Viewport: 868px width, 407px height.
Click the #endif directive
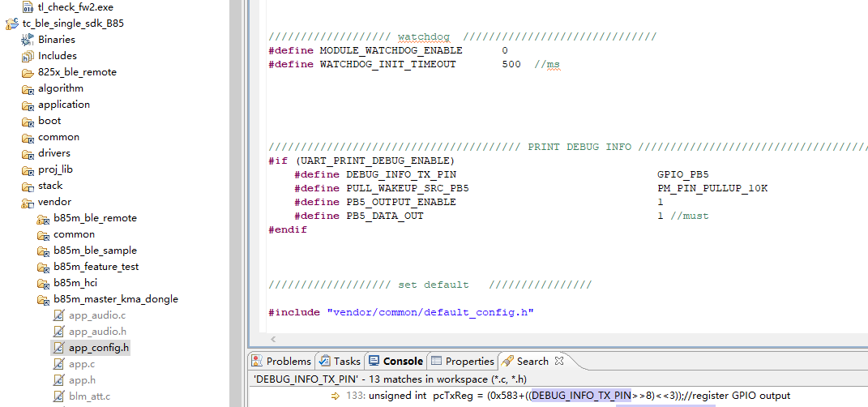pyautogui.click(x=288, y=229)
